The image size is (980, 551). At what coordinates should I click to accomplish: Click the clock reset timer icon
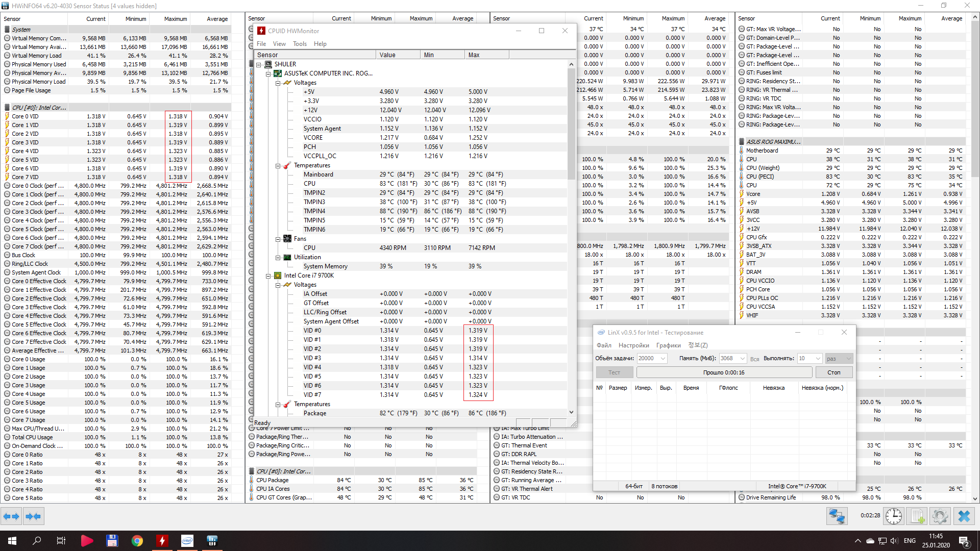click(893, 516)
